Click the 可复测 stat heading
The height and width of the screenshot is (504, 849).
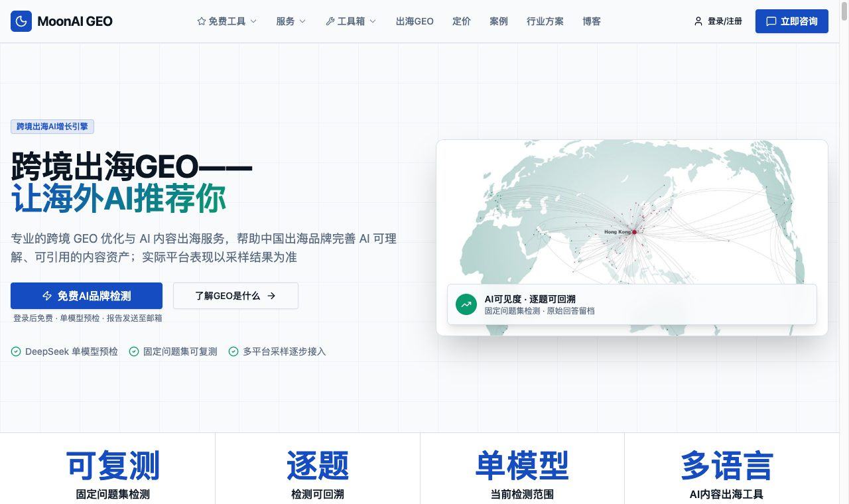[113, 466]
